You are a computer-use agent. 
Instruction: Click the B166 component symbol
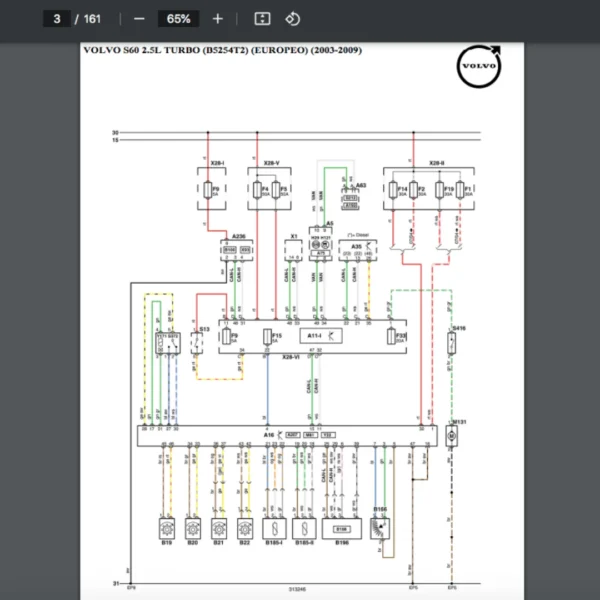pos(380,527)
